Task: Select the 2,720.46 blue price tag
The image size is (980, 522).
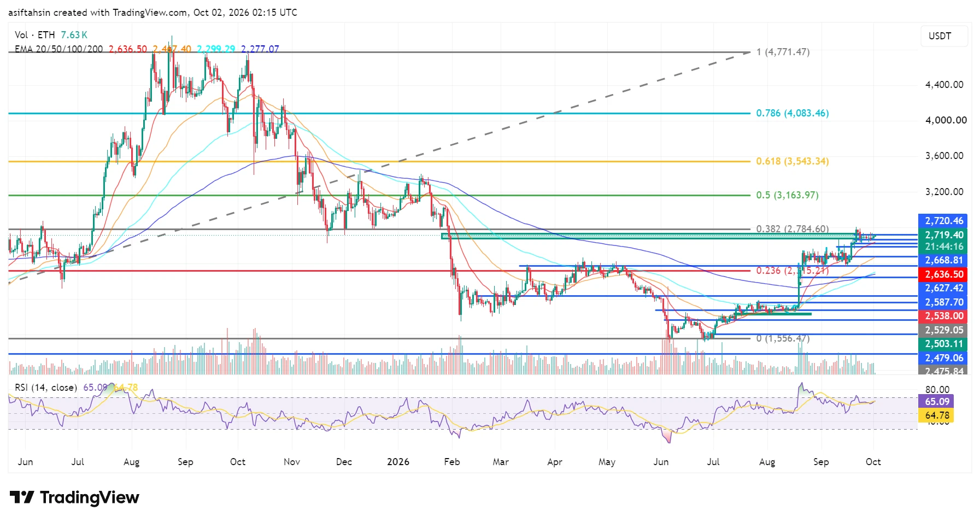Action: 943,221
